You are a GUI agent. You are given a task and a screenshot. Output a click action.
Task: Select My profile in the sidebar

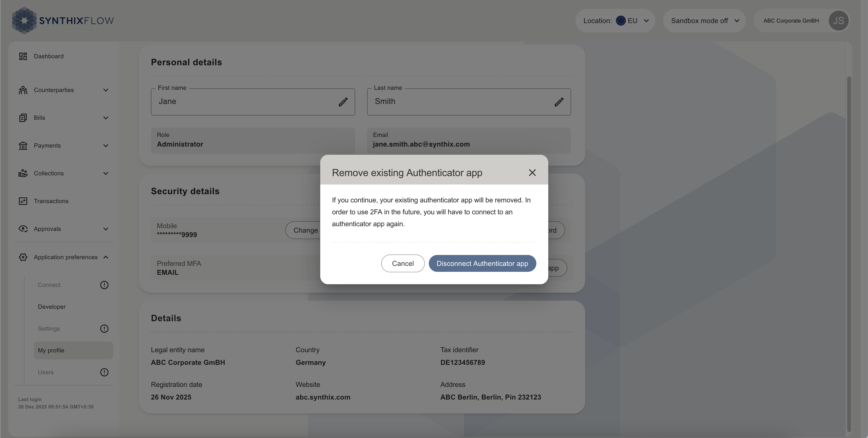tap(73, 350)
